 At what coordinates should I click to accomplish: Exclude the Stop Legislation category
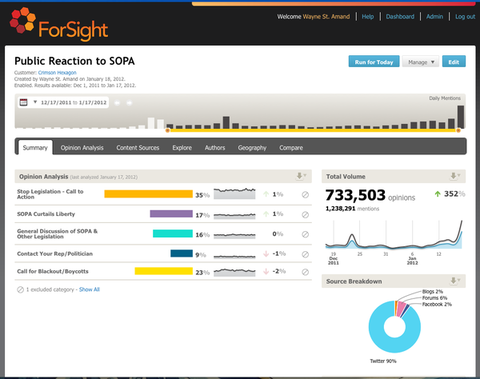click(x=305, y=195)
